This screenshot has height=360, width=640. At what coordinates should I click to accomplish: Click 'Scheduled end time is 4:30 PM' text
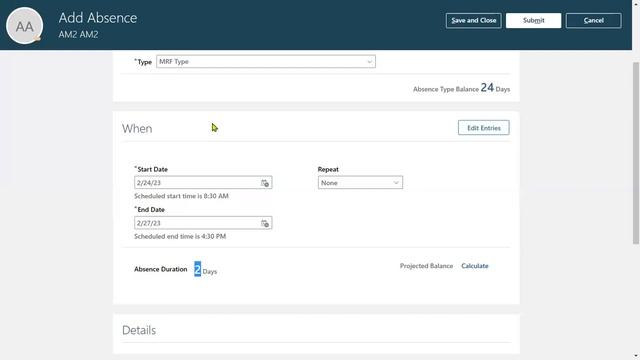180,236
